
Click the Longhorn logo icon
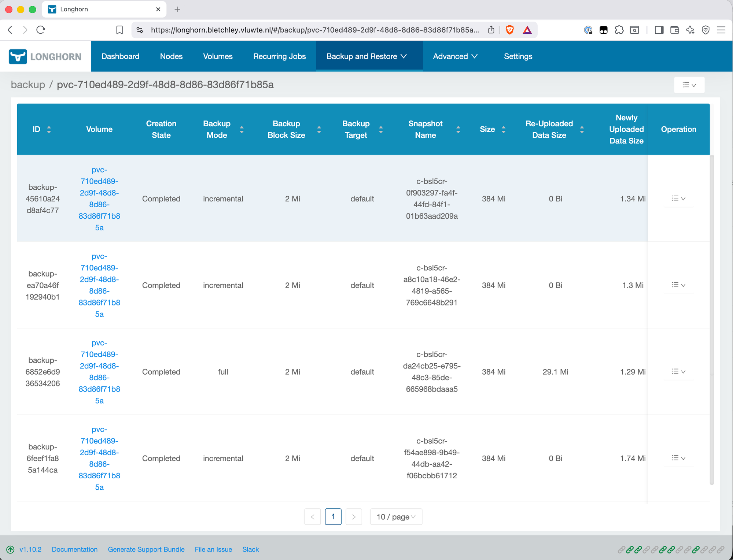point(18,56)
